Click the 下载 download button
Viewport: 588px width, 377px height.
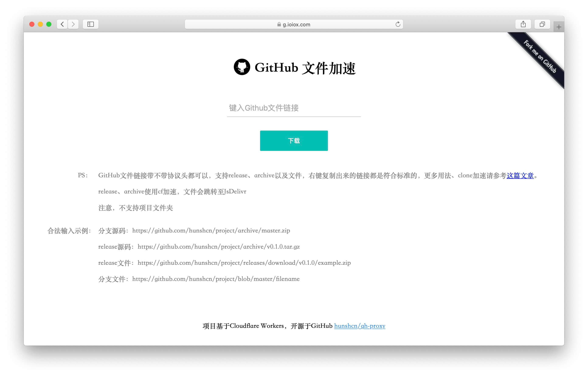[x=294, y=141]
